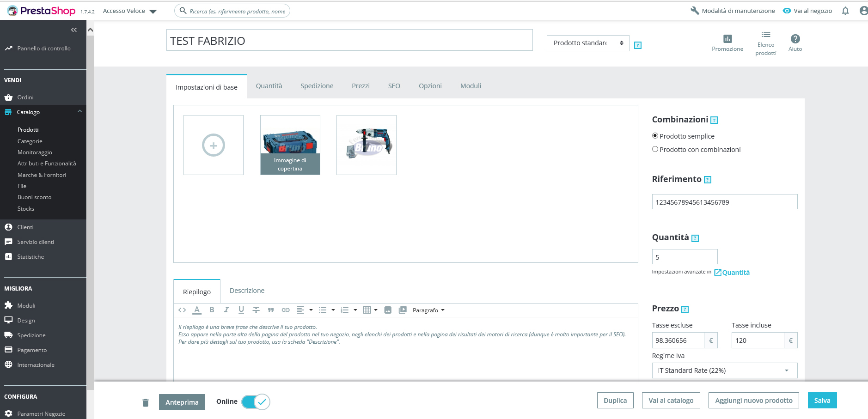This screenshot has width=868, height=419.
Task: Open the Paragrafo format dropdown
Action: click(428, 310)
